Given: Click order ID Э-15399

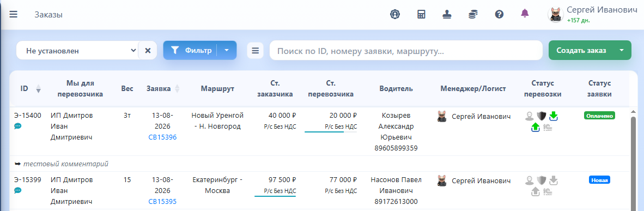Looking at the screenshot, I should point(28,179).
